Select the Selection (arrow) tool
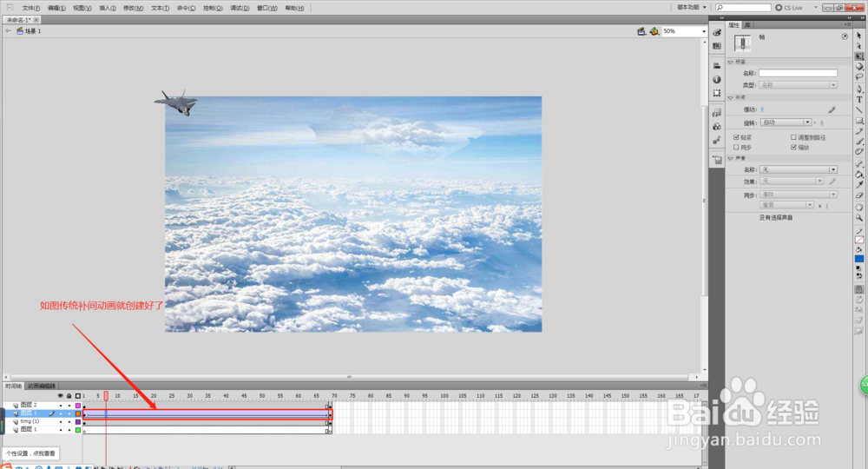Viewport: 868px width, 469px height. click(x=859, y=35)
